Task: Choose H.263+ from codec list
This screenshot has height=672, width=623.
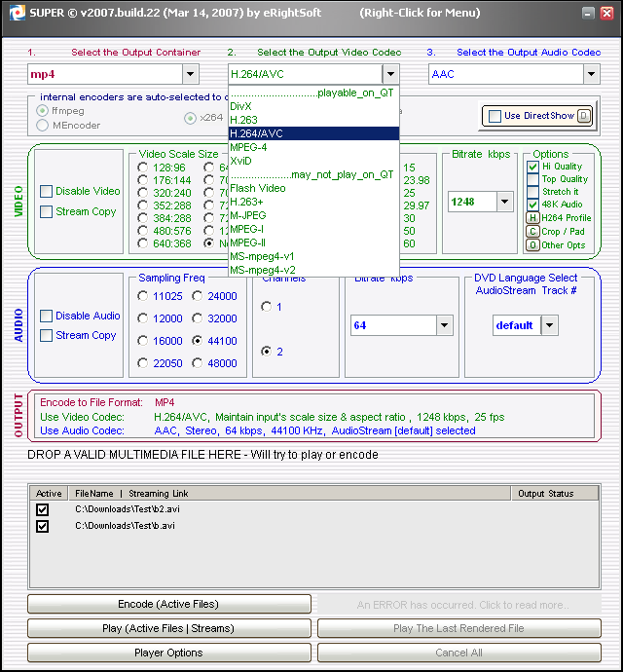Action: (314, 202)
